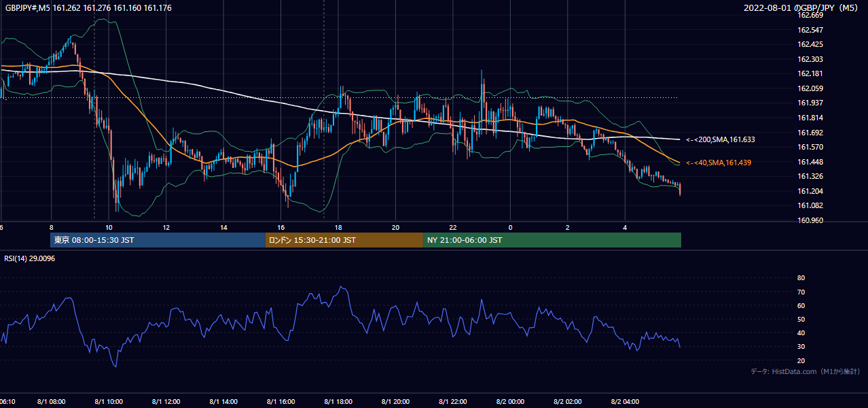
Task: Click price level 161.937 on axis
Action: [x=810, y=103]
